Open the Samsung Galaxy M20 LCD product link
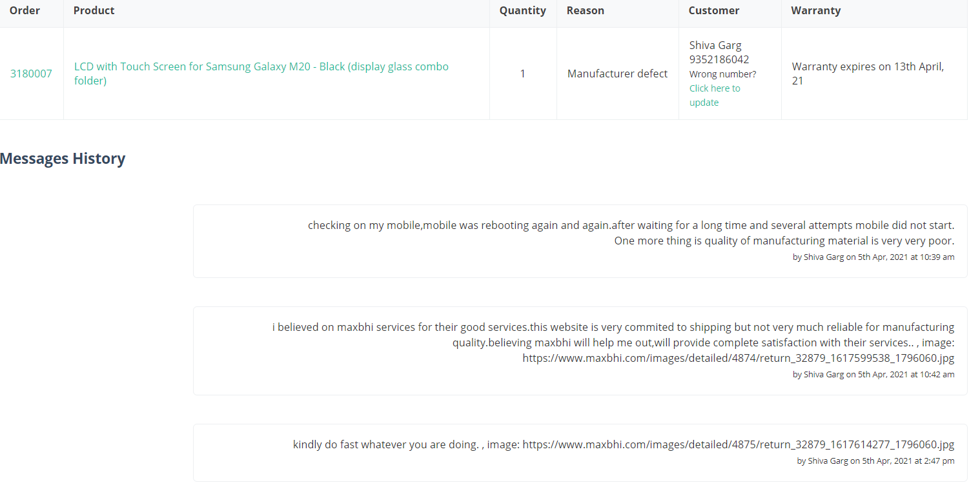The width and height of the screenshot is (980, 496). tap(261, 74)
